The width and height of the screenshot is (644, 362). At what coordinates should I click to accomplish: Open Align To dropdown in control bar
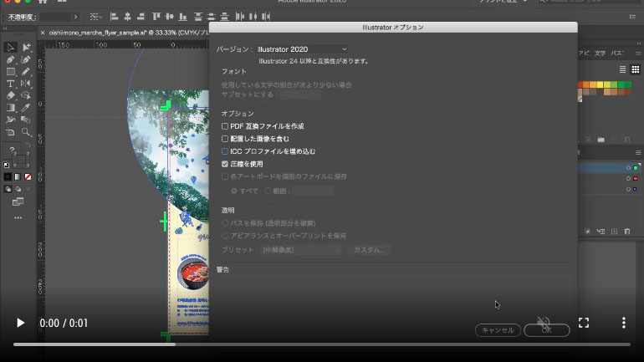(x=95, y=17)
